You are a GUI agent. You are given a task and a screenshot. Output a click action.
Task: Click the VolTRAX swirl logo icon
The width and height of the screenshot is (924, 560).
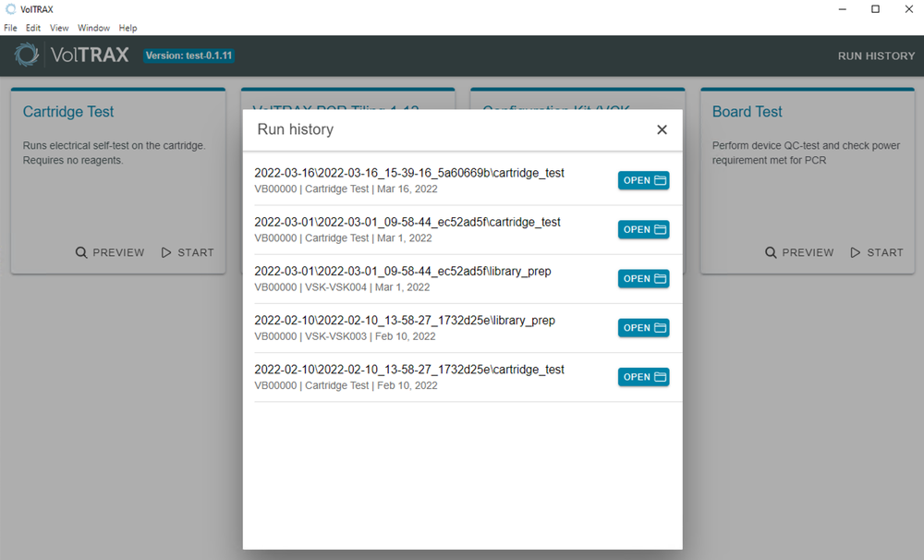(27, 55)
